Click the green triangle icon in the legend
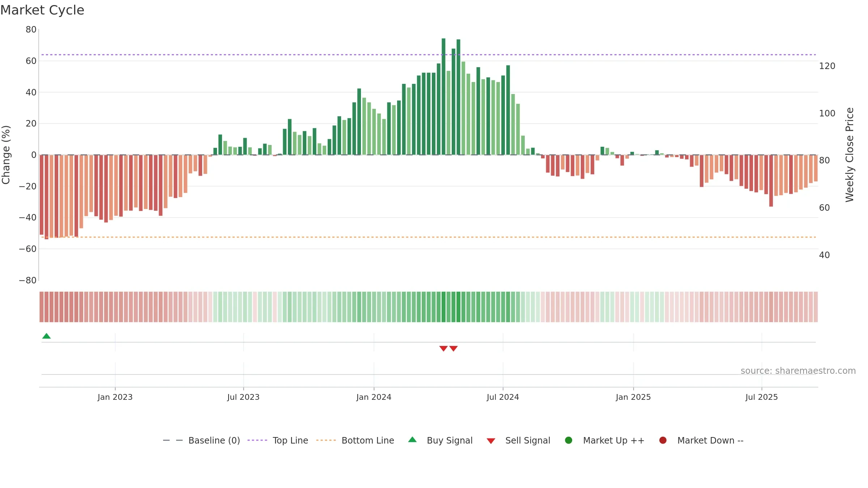Viewport: 868px width, 488px height. pos(412,440)
